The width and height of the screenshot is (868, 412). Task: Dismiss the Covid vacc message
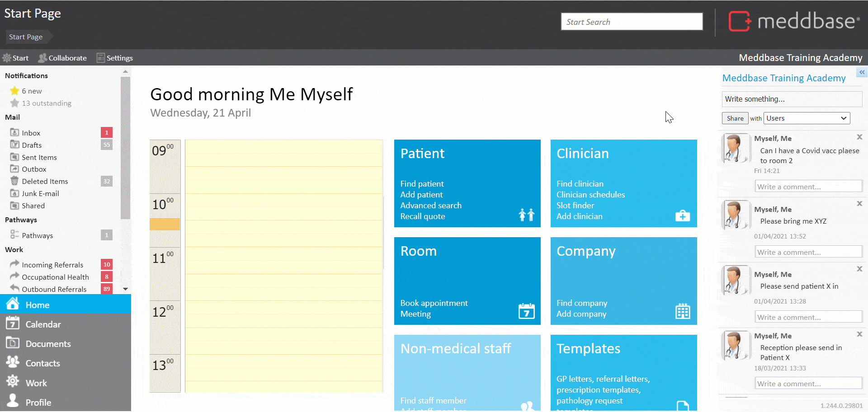point(859,137)
